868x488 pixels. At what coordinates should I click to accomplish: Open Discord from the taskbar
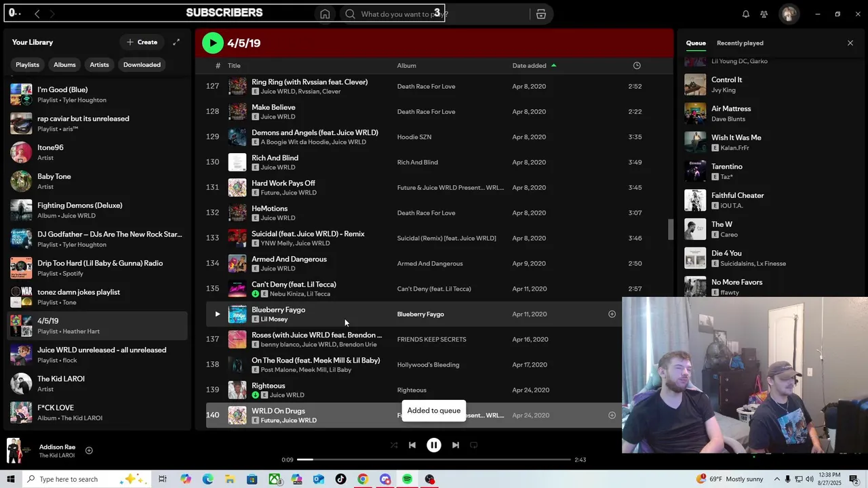click(x=385, y=479)
